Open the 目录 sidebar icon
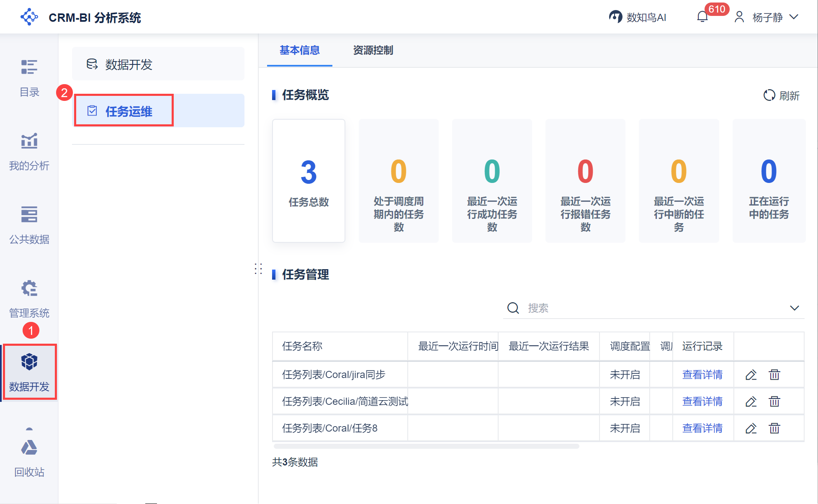Screen dimensions: 818x504 29,67
